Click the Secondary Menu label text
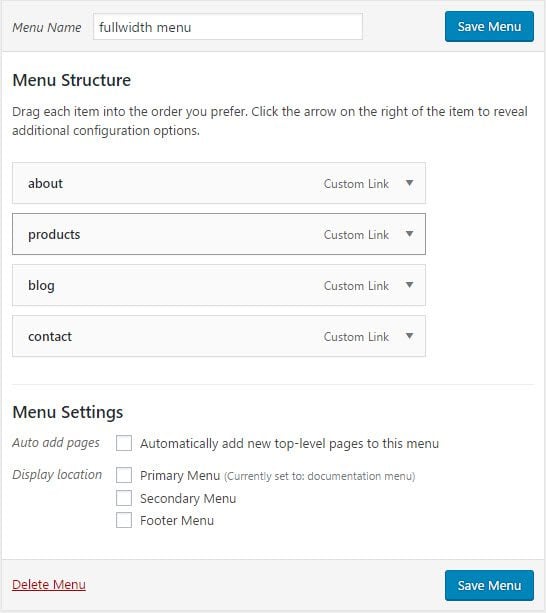 click(x=188, y=499)
